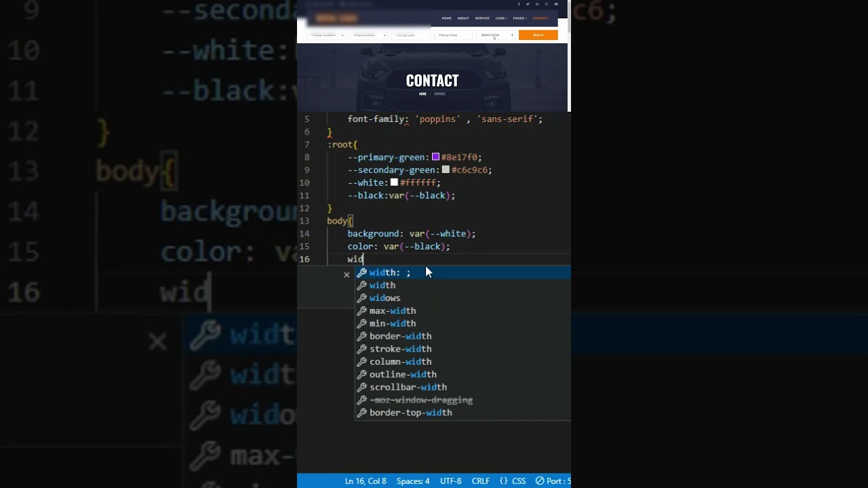868x488 pixels.
Task: Open ABOUT in website navigation bar
Action: pyautogui.click(x=463, y=18)
